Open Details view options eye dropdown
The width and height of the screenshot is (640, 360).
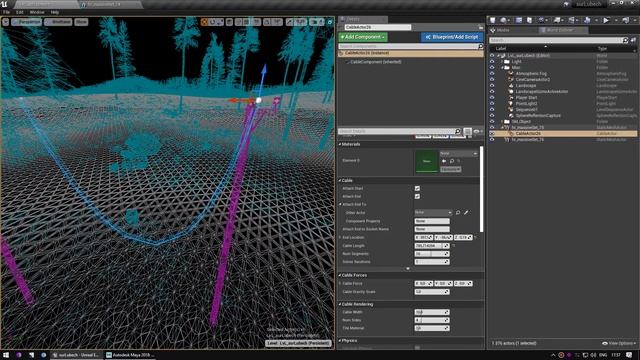[x=477, y=131]
